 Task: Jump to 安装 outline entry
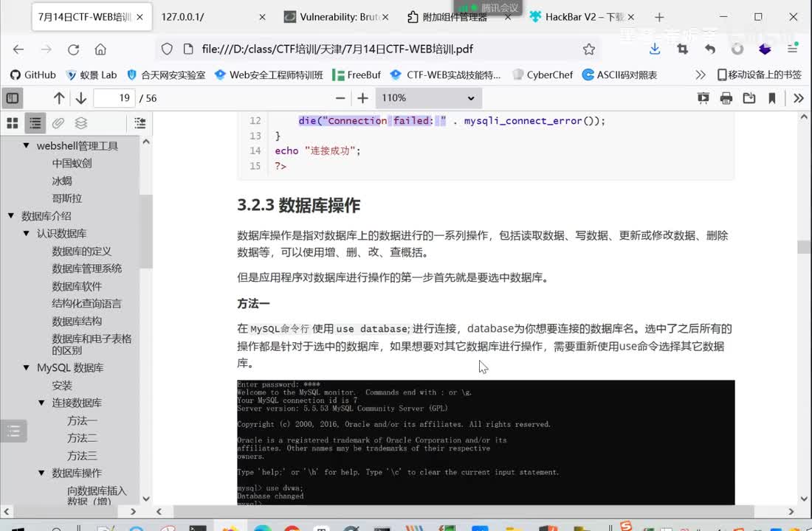61,385
